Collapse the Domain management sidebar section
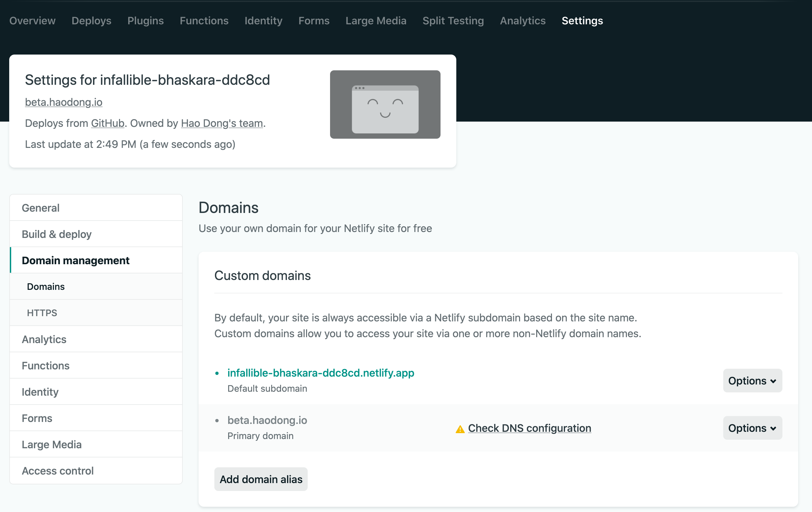812x512 pixels. click(x=76, y=261)
